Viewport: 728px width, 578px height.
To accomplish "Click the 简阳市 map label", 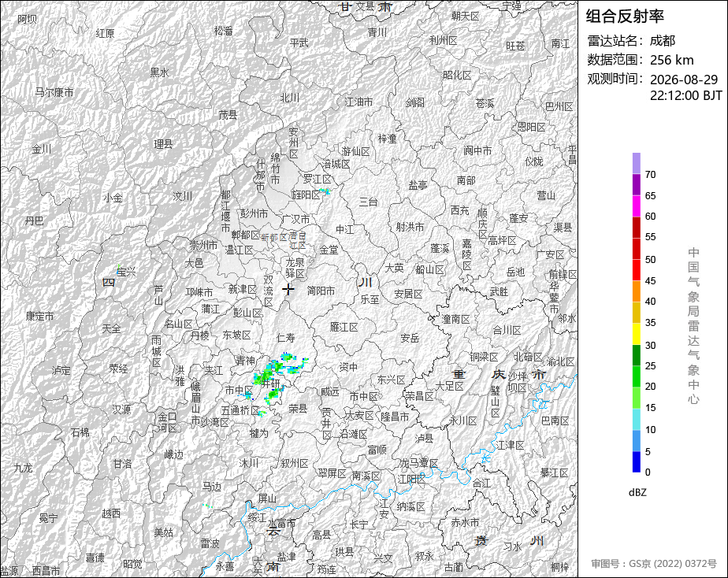I will click(321, 291).
